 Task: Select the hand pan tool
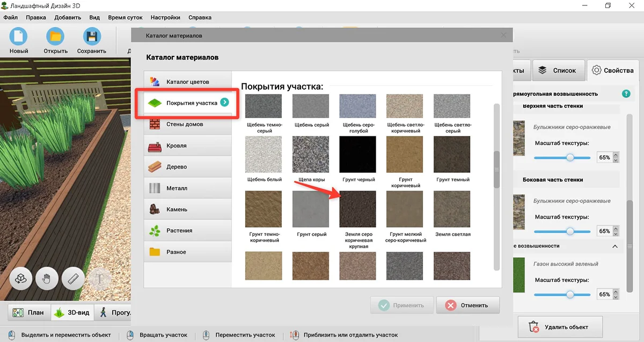point(47,279)
